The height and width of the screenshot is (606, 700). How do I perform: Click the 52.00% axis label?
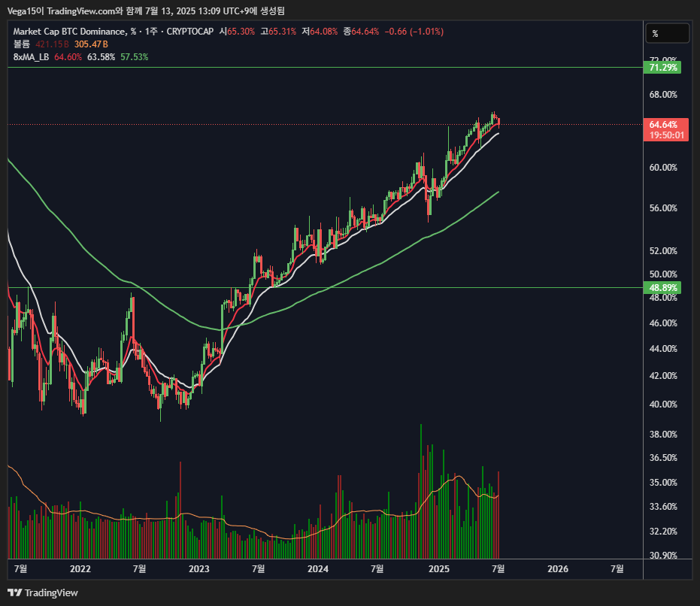click(x=663, y=251)
